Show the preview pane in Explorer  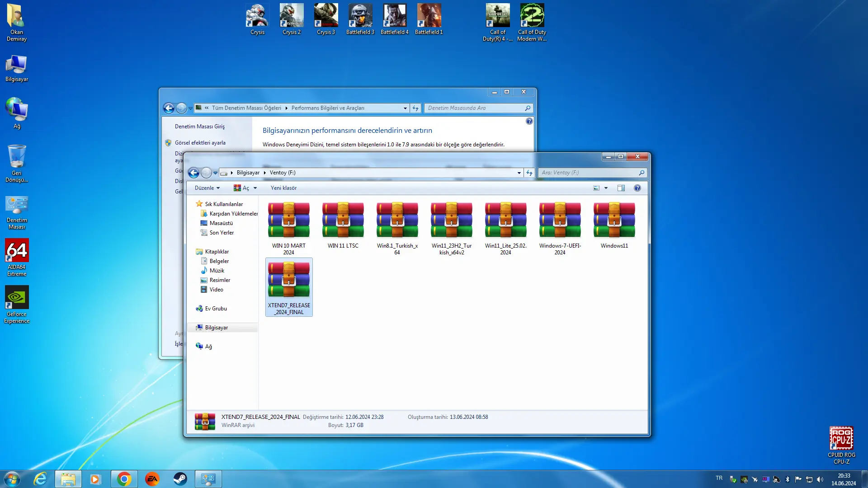(621, 188)
